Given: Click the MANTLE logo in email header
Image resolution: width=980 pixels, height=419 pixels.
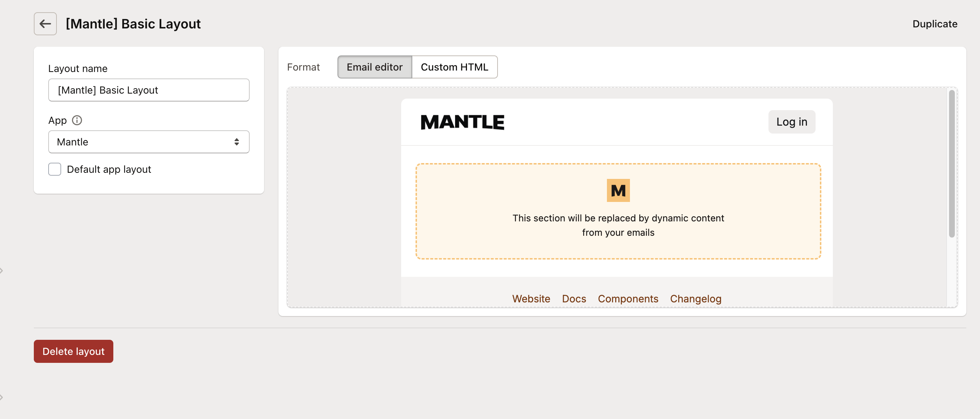Looking at the screenshot, I should tap(462, 122).
